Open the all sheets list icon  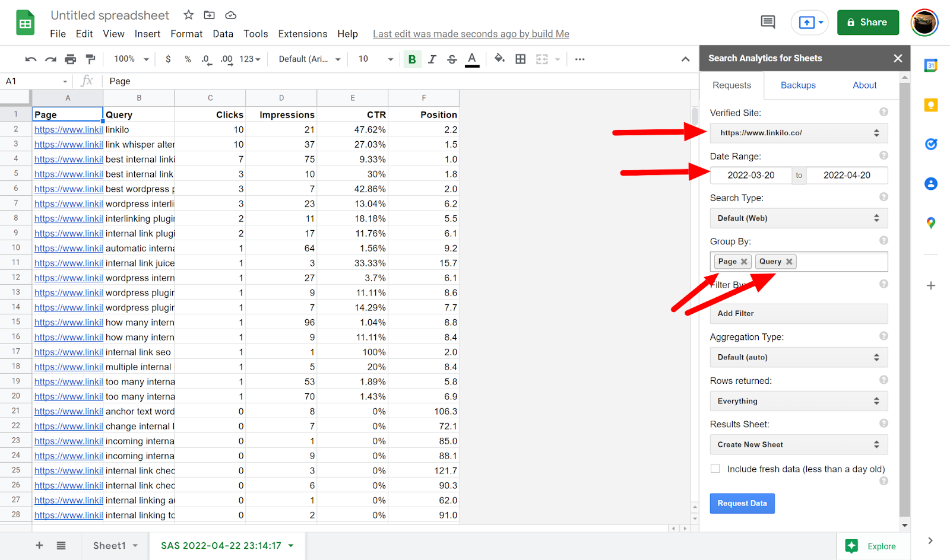61,546
